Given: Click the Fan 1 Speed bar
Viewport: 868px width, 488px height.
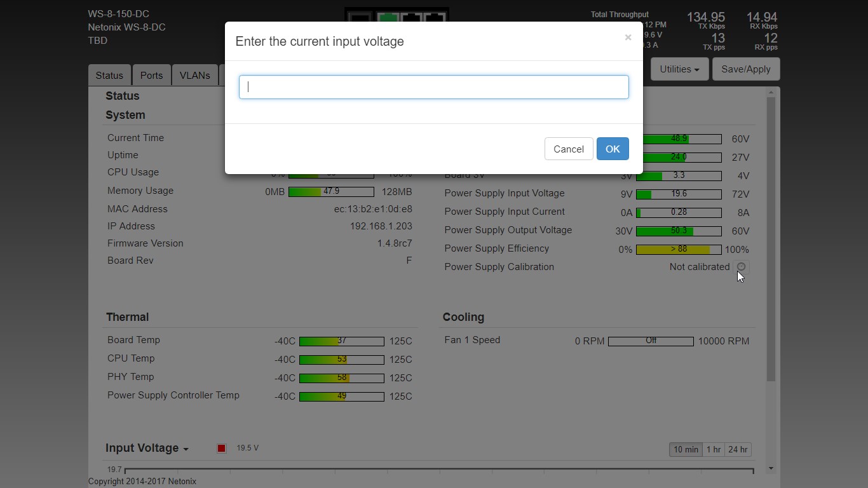Looking at the screenshot, I should [x=650, y=341].
